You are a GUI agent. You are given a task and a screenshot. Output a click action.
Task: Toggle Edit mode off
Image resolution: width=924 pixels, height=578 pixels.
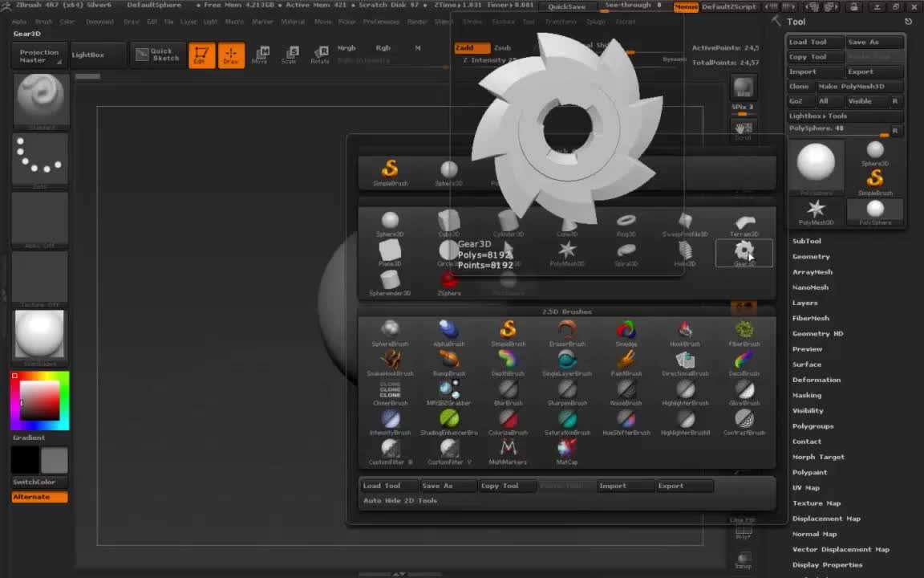tap(201, 55)
